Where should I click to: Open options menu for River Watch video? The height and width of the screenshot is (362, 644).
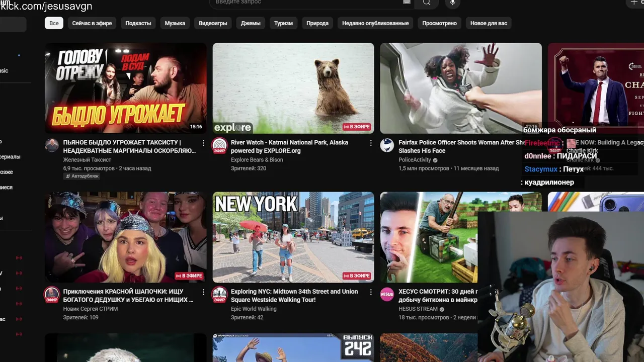[x=371, y=143]
